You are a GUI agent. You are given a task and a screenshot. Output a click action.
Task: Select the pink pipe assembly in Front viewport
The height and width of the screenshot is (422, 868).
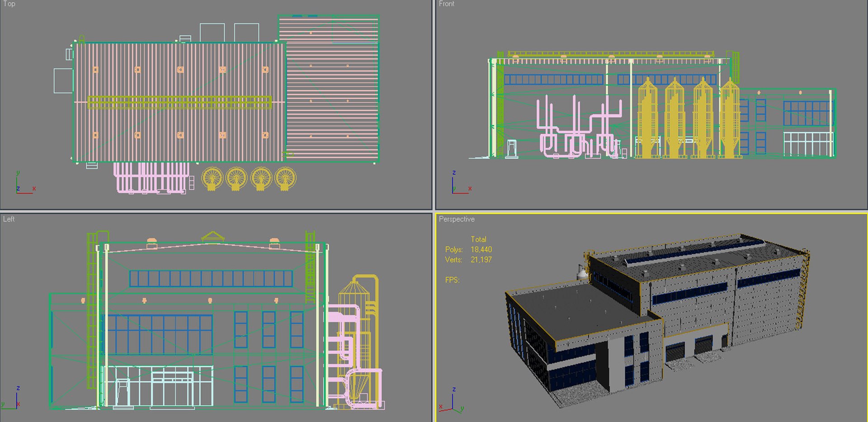point(580,127)
